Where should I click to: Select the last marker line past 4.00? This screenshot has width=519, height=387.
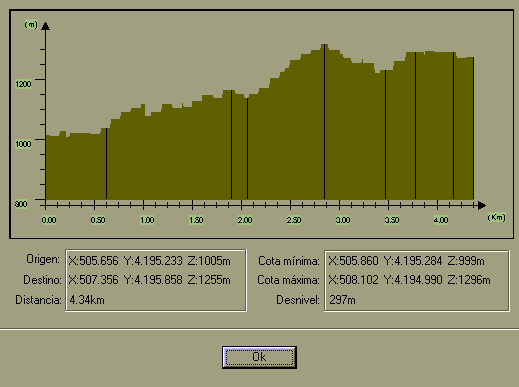click(x=453, y=126)
